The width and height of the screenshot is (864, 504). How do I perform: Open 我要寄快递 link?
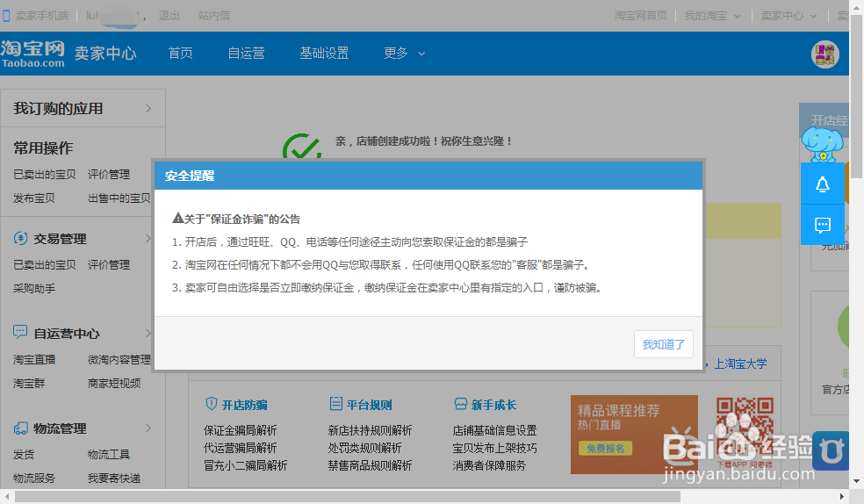click(x=114, y=478)
